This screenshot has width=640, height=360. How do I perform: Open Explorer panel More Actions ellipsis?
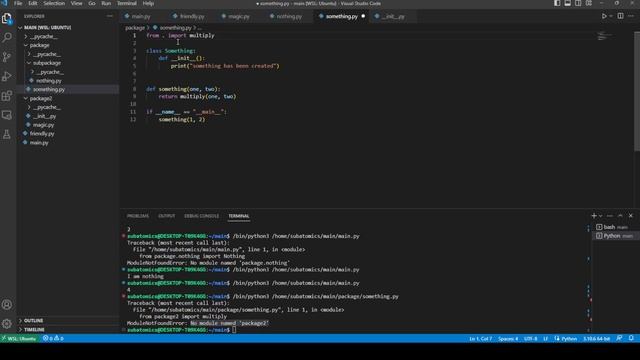point(110,16)
